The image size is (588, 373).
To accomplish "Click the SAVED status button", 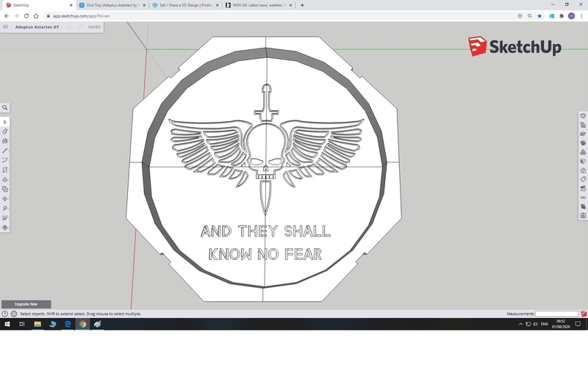I will click(94, 27).
